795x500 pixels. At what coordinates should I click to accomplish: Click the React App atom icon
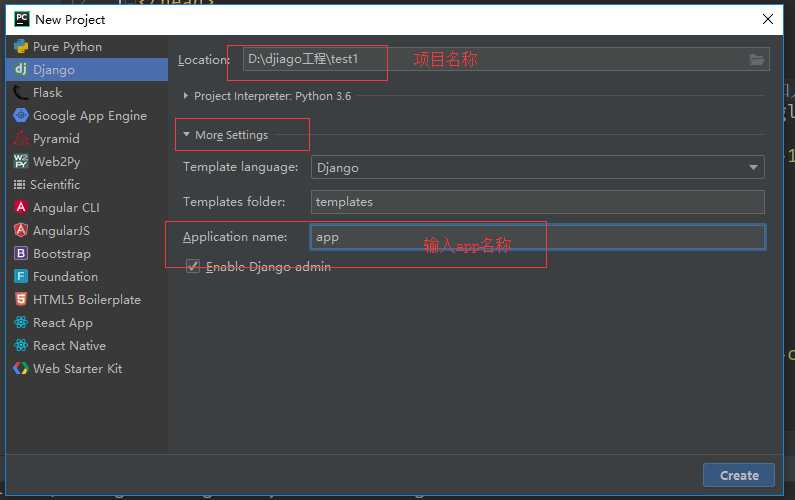[21, 322]
